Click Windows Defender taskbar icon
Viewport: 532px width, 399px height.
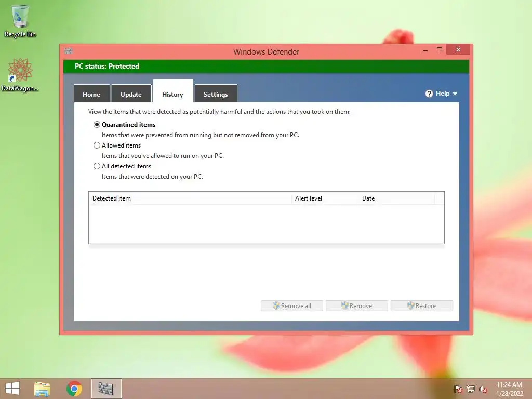click(106, 389)
